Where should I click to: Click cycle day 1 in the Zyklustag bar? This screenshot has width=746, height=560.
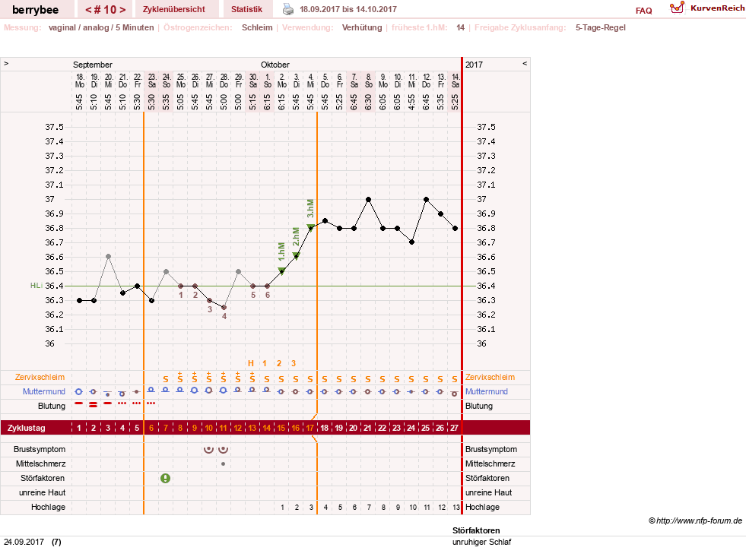coord(79,428)
